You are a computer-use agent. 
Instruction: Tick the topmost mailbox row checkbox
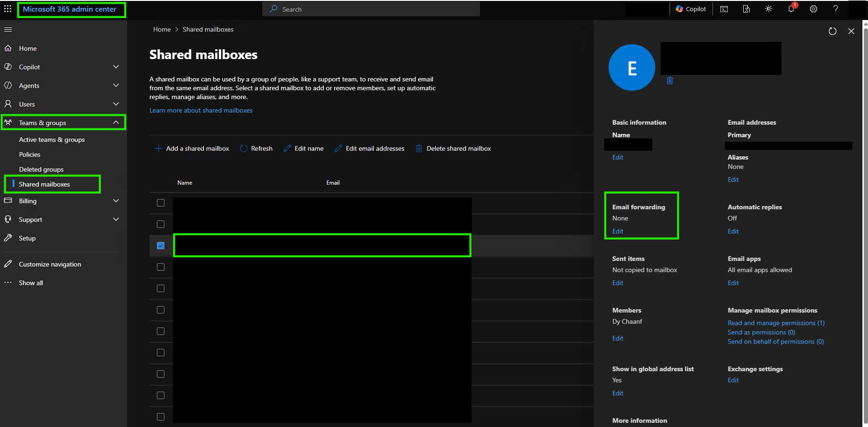161,203
